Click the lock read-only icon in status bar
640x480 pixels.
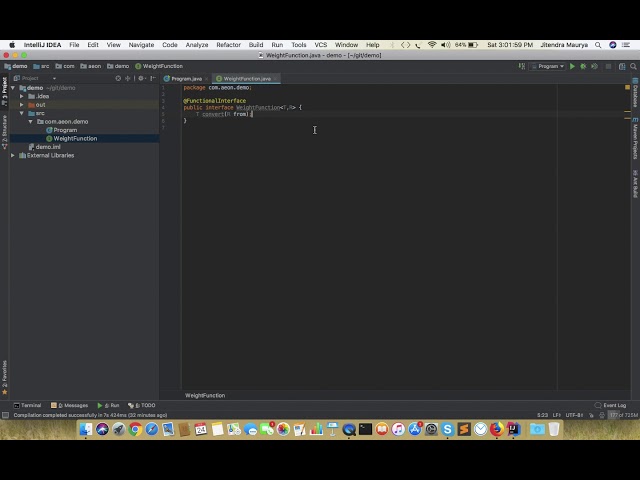pos(591,415)
